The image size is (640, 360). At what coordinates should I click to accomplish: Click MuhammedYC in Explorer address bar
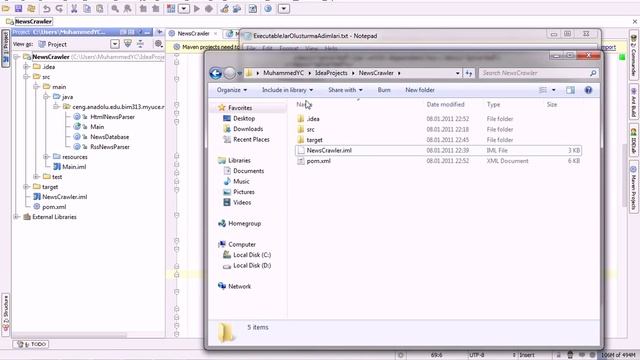coord(283,73)
